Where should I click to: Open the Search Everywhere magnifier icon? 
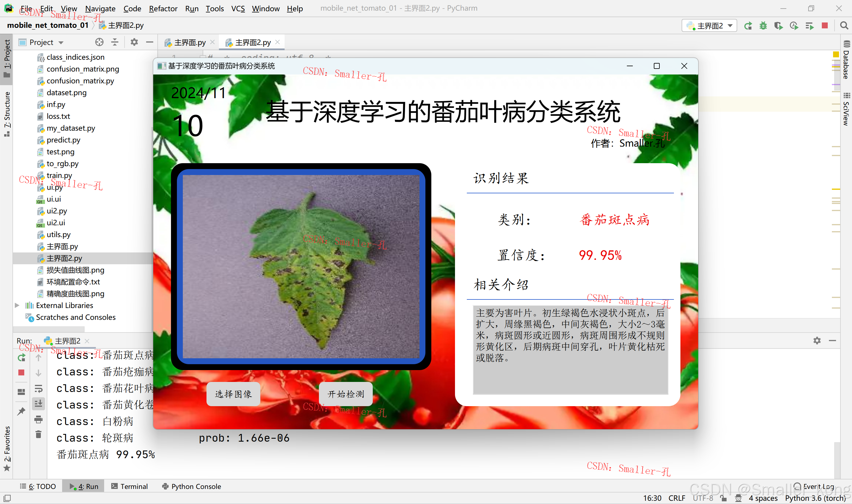(x=843, y=26)
